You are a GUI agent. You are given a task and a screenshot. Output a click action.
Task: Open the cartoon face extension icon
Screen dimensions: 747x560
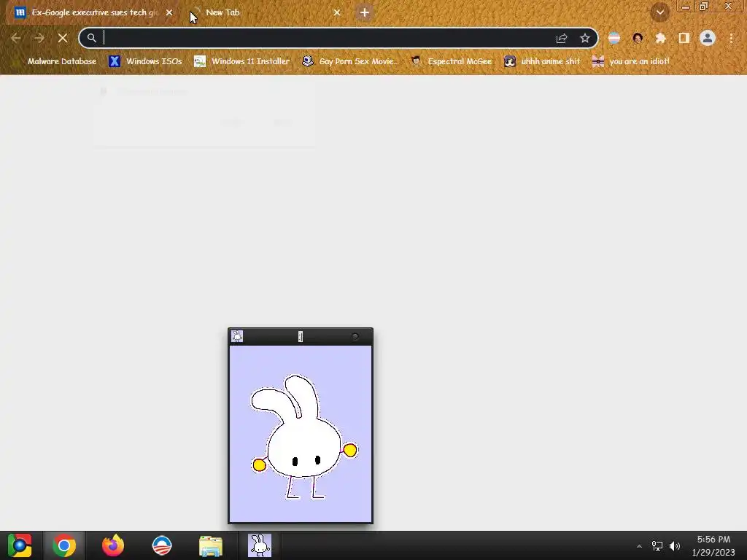638,38
